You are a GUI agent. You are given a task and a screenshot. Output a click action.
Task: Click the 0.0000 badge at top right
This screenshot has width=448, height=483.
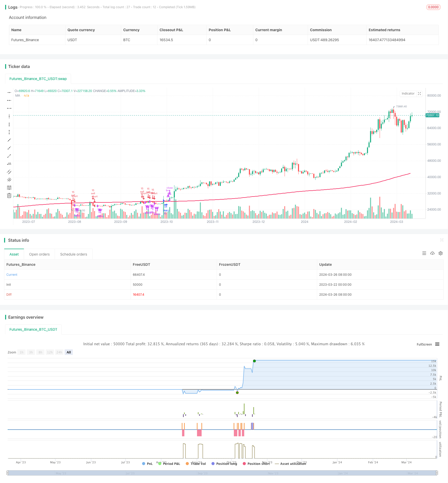pyautogui.click(x=433, y=7)
